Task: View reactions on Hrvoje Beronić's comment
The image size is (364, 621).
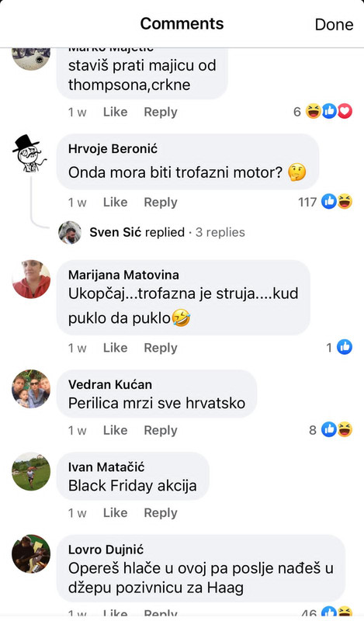Action: point(324,202)
